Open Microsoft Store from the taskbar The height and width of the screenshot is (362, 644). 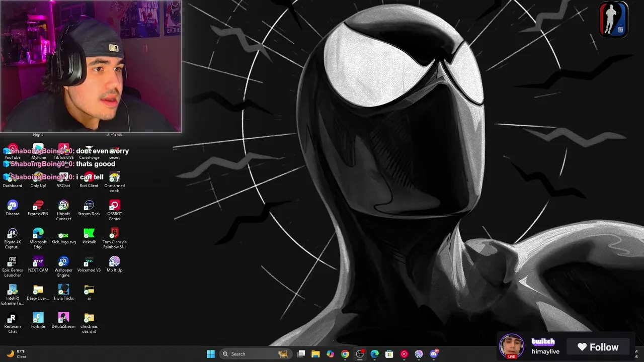389,354
